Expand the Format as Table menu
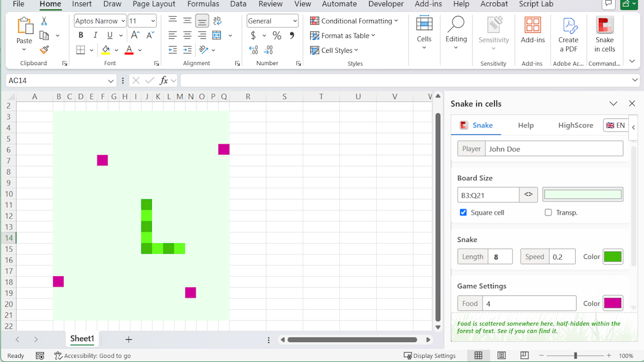The height and width of the screenshot is (362, 644). (343, 35)
